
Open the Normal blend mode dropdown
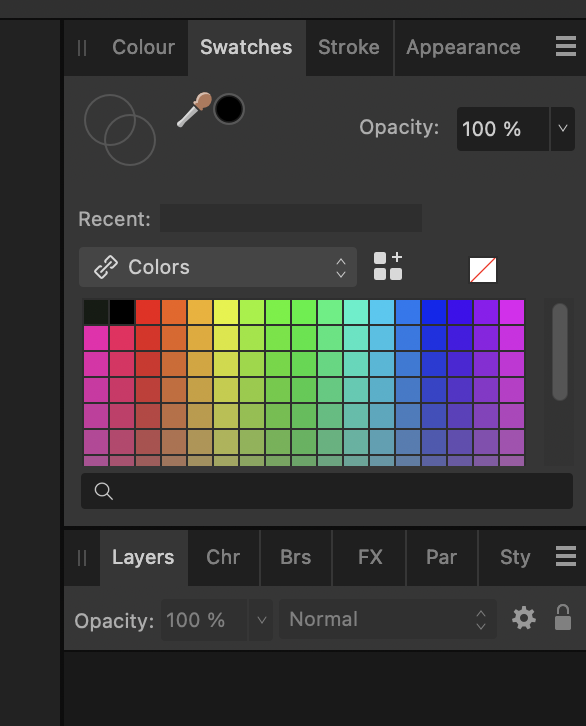point(388,620)
